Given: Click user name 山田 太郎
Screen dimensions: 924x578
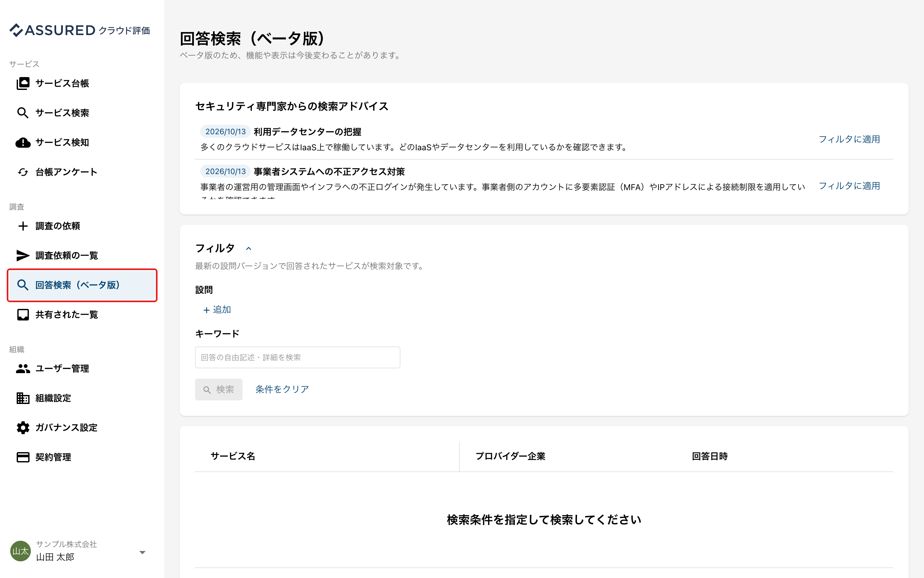Looking at the screenshot, I should 55,557.
